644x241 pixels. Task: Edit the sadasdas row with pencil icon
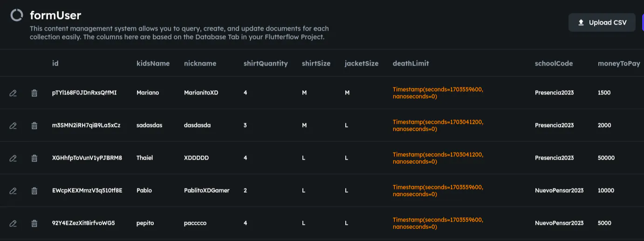pos(13,126)
